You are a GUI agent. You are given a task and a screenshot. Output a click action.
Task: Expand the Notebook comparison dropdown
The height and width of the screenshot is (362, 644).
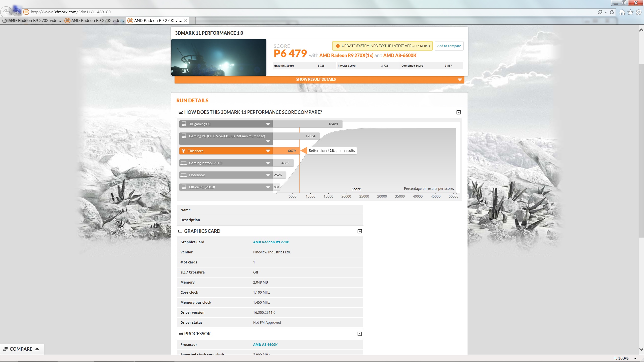pos(268,175)
